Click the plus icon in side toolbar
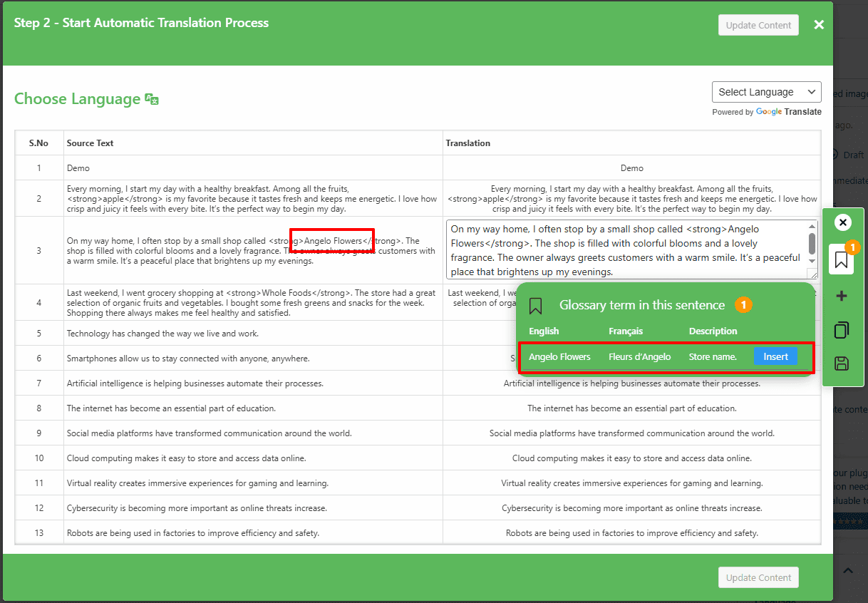The image size is (868, 603). click(x=842, y=296)
